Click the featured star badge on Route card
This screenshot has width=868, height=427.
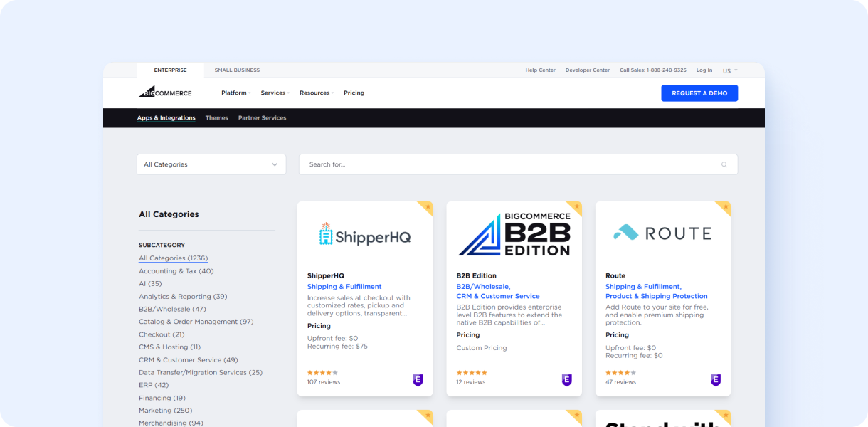click(x=725, y=206)
